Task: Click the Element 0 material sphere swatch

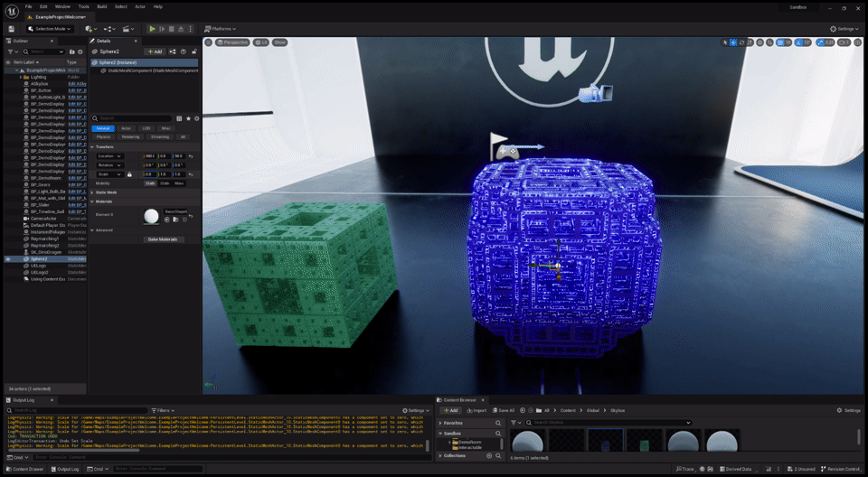Action: point(151,216)
